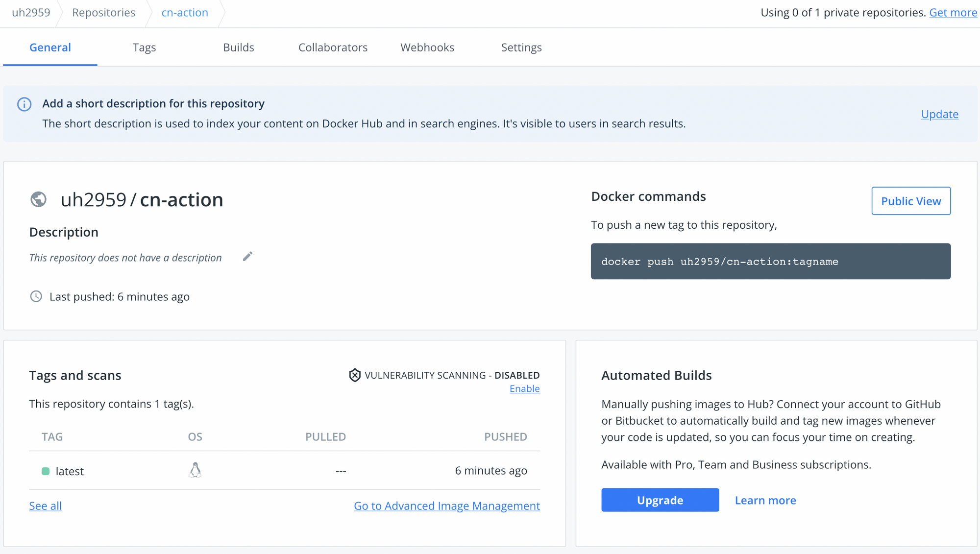Image resolution: width=980 pixels, height=554 pixels.
Task: Go to the Webhooks tab
Action: 427,48
